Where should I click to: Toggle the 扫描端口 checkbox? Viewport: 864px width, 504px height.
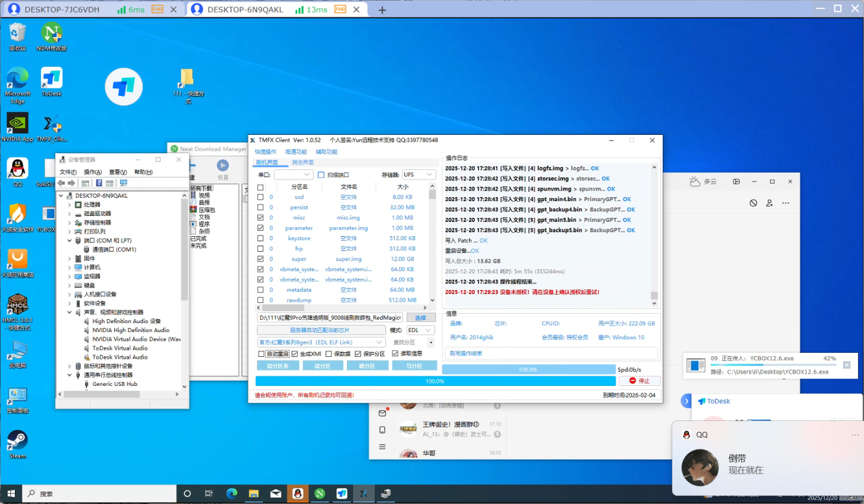click(321, 175)
